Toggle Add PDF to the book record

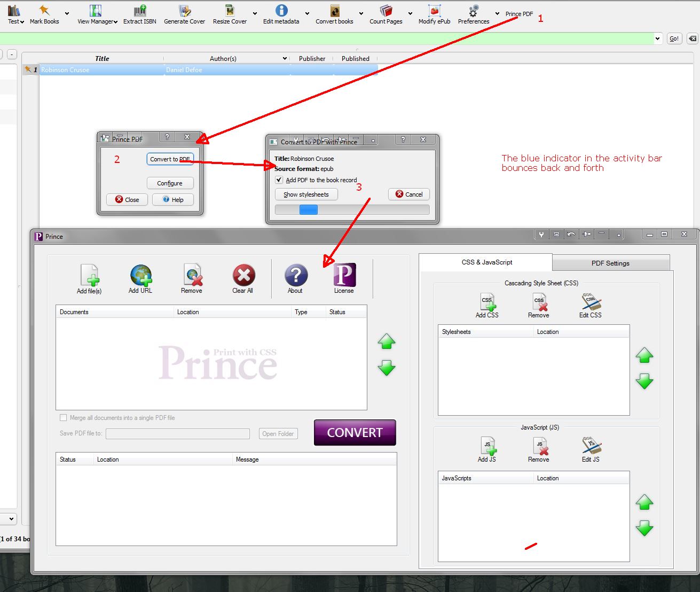(279, 180)
